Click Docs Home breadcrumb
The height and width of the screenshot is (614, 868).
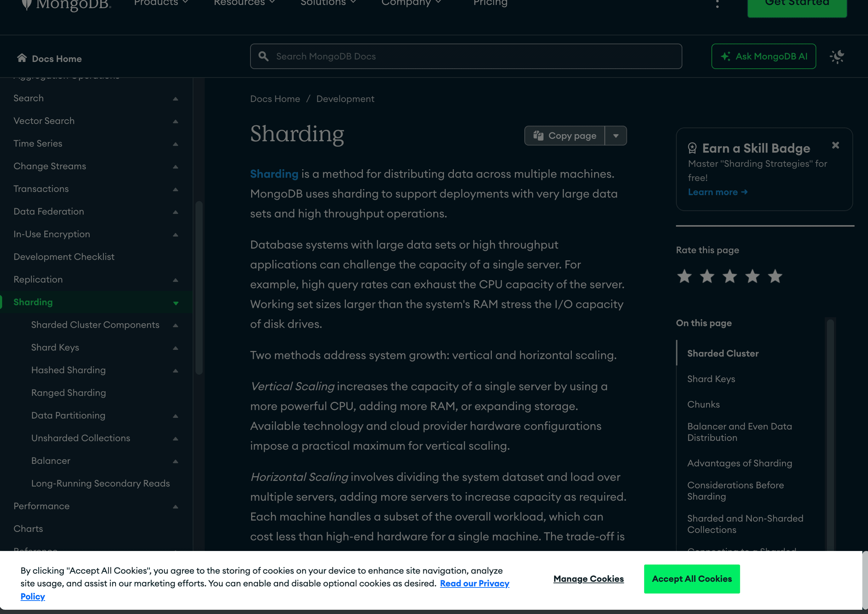[275, 99]
